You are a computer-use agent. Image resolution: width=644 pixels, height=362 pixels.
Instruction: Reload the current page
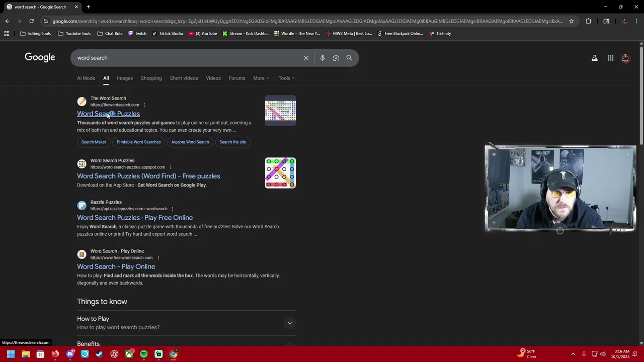[x=31, y=21]
